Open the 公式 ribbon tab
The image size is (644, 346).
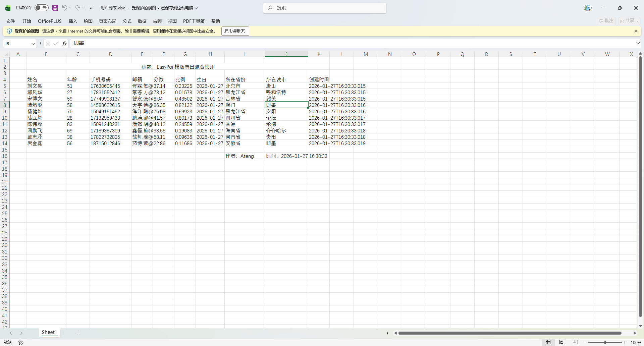point(127,21)
